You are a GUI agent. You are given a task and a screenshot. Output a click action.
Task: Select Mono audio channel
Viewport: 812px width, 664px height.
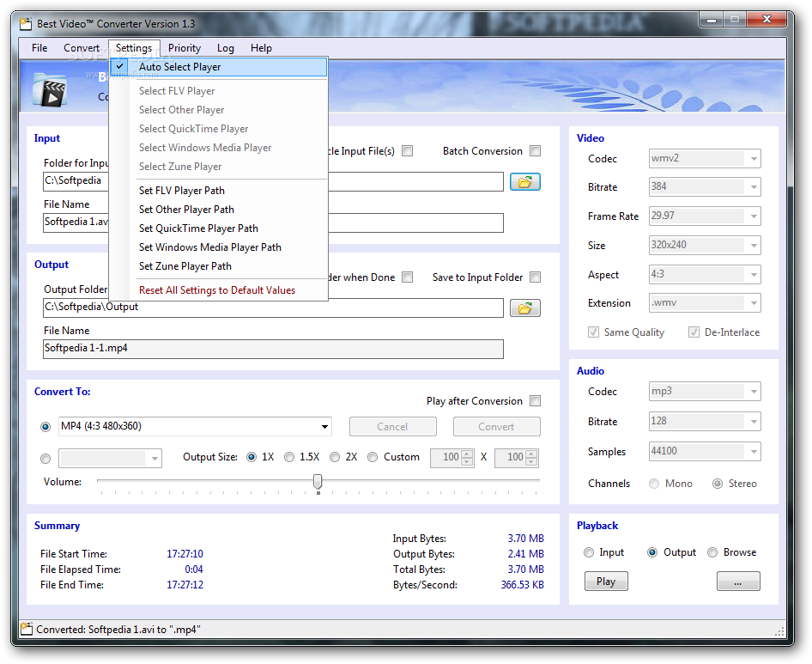[x=654, y=484]
